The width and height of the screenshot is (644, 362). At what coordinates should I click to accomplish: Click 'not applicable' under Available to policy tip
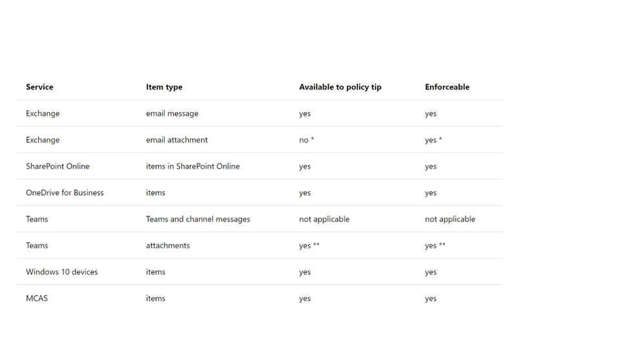(324, 219)
